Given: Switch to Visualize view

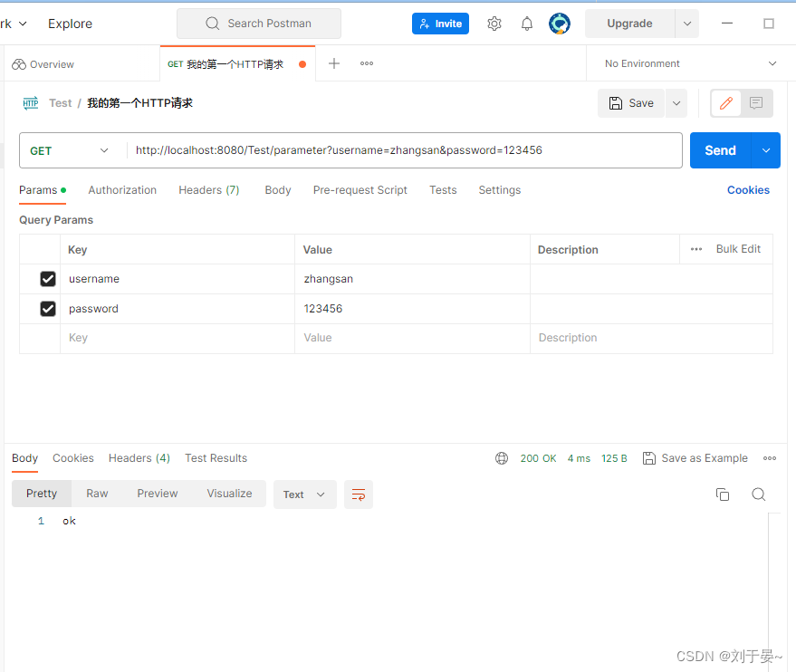Looking at the screenshot, I should click(229, 494).
